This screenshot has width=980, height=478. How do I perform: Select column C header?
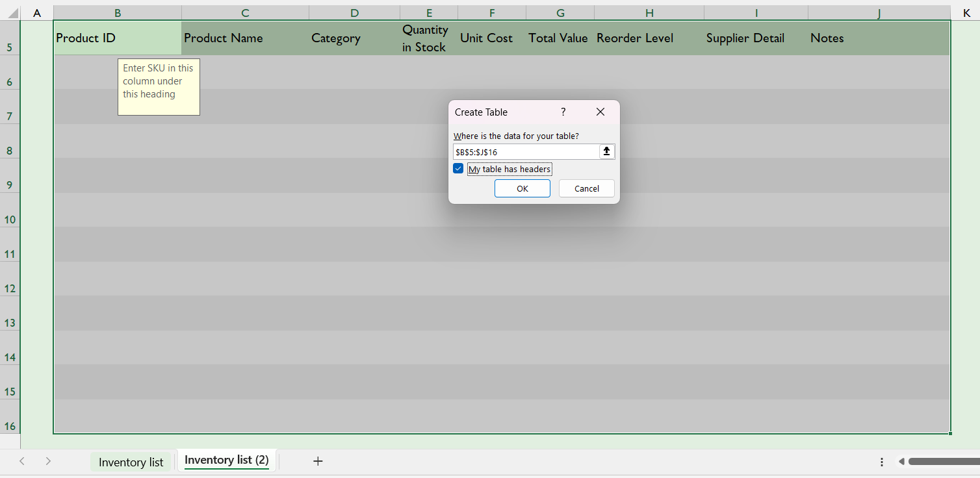(x=245, y=12)
